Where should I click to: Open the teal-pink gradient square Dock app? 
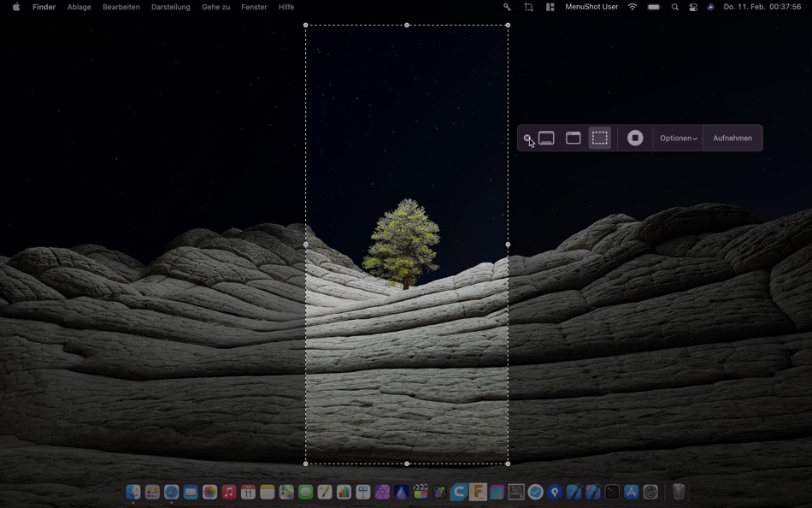coord(497,492)
